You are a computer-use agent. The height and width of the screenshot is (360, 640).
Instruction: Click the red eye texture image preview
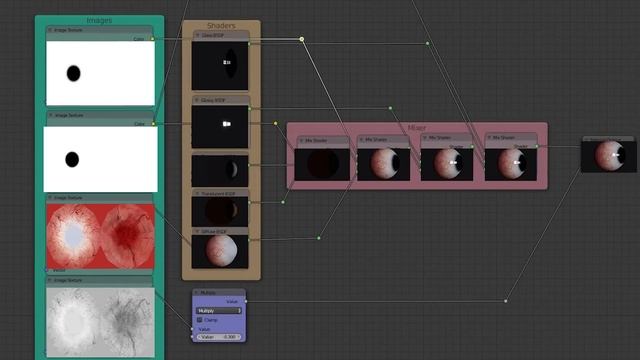[100, 236]
